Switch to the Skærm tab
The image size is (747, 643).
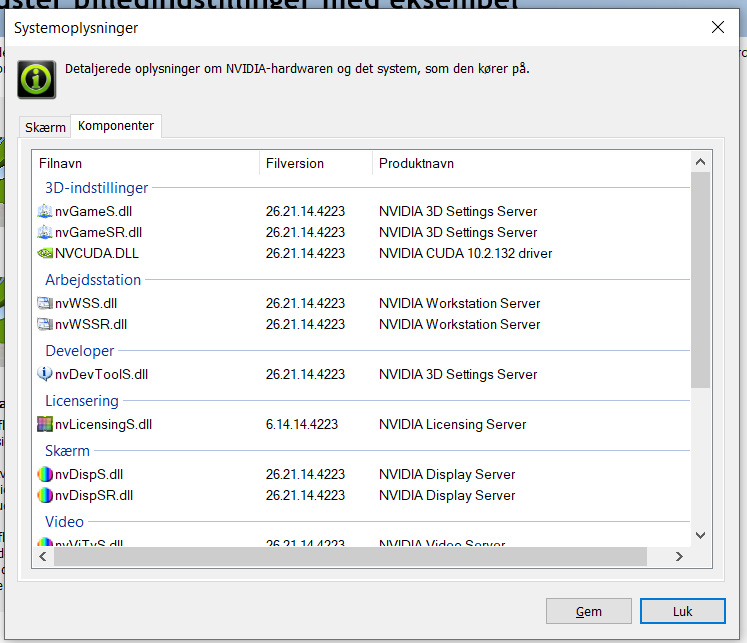(x=45, y=127)
